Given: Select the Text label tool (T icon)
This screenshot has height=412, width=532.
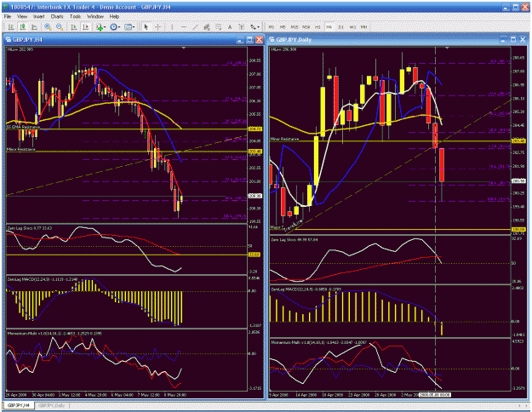Looking at the screenshot, I should (241, 27).
